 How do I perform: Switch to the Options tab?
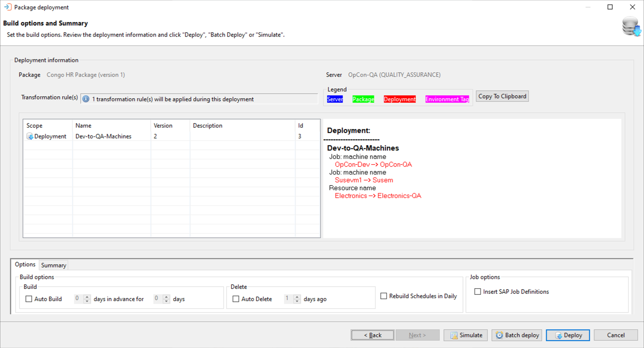25,264
